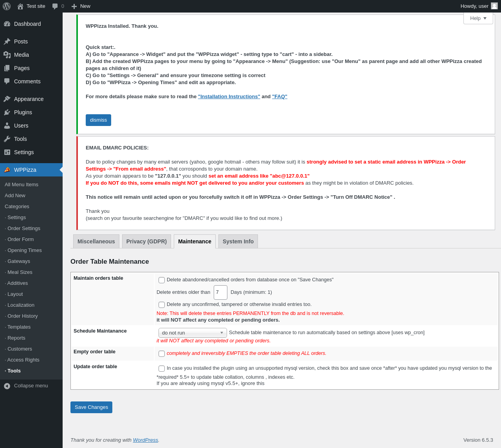
Task: Open All Menu Items submenu
Action: [22, 184]
